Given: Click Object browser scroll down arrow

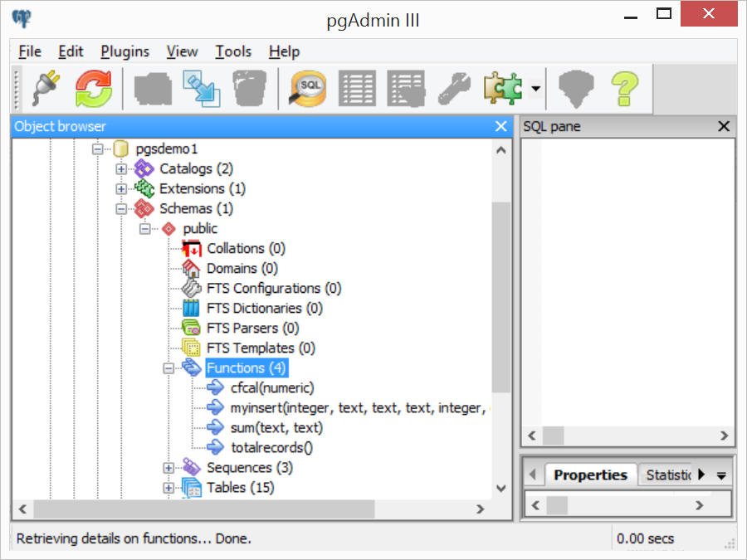Looking at the screenshot, I should pyautogui.click(x=500, y=488).
